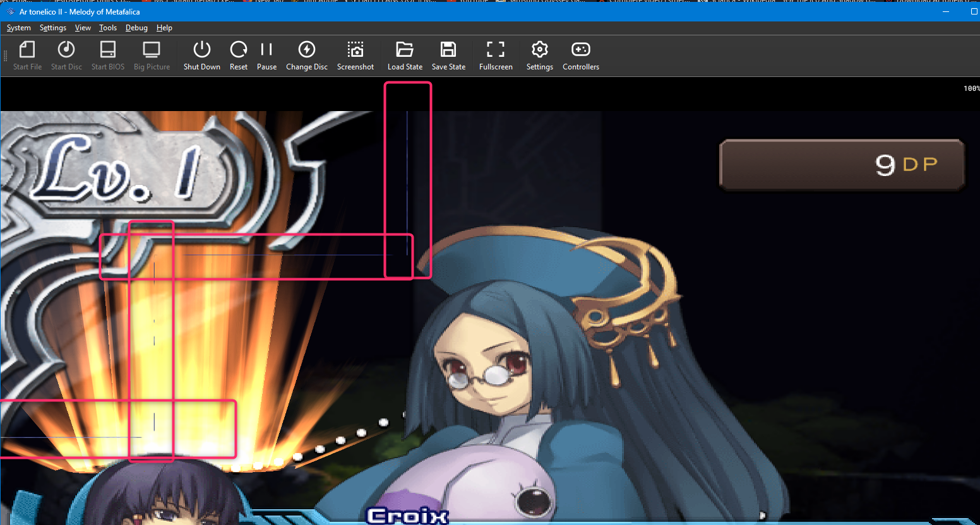Open the Settings menu in menu bar
The height and width of the screenshot is (525, 980).
pyautogui.click(x=53, y=28)
